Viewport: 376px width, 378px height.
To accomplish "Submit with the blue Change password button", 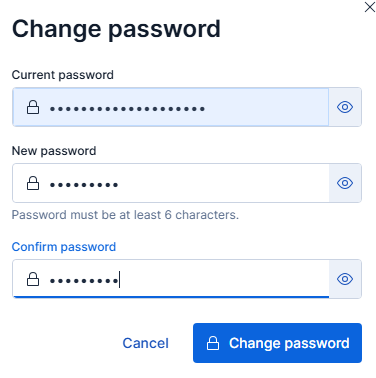I will click(277, 343).
